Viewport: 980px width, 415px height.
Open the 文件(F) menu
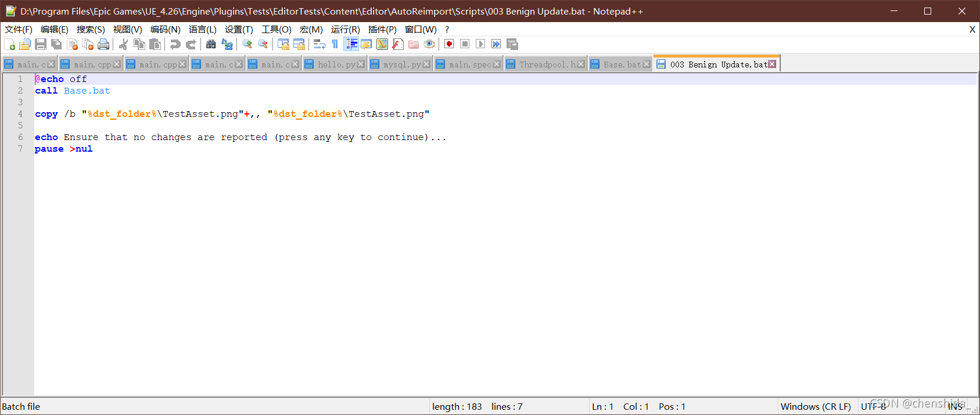point(19,29)
